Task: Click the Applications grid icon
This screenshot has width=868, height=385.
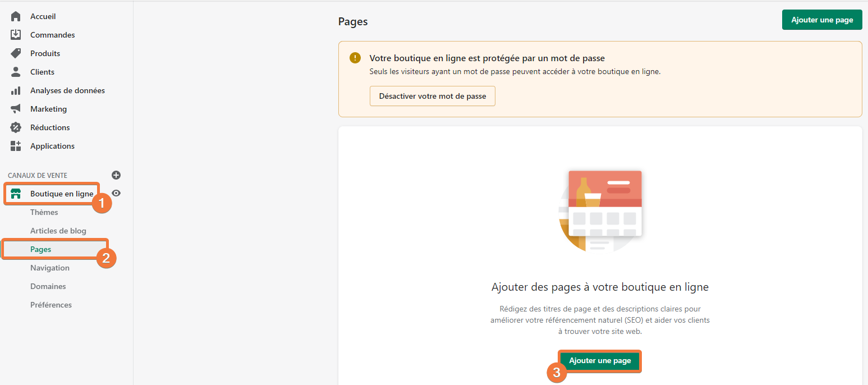Action: pos(16,146)
